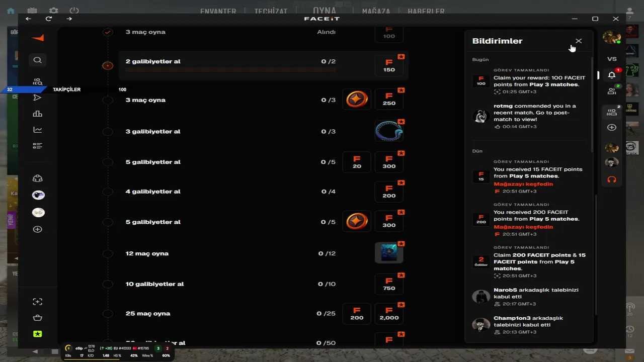Open the missions list icon in left sidebar
Viewport: 644px width, 362px height.
pos(37,146)
